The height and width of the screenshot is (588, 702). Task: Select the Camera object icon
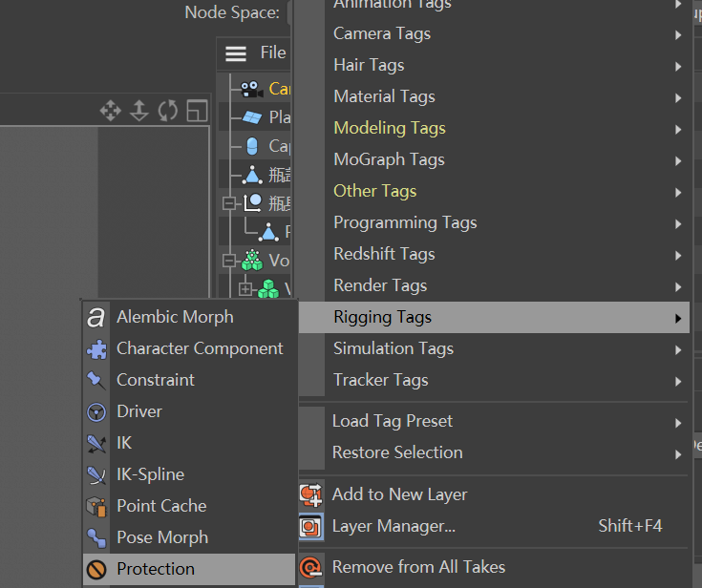(251, 89)
